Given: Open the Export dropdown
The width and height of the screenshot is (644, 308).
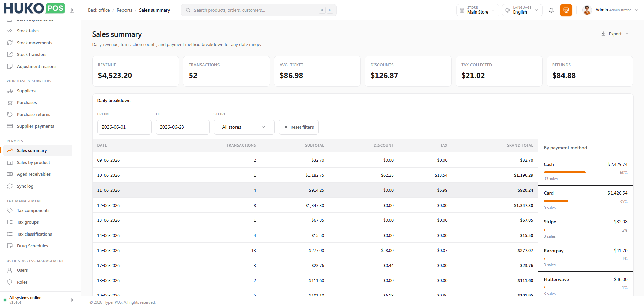Looking at the screenshot, I should (x=615, y=34).
